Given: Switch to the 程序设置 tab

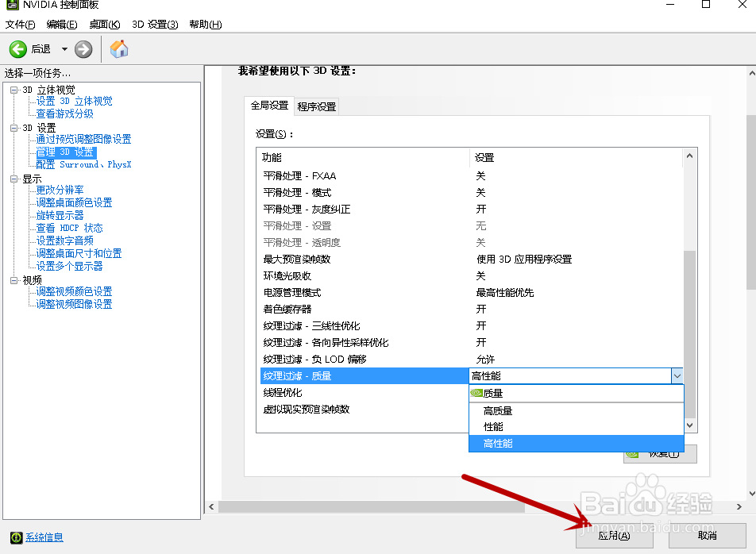Looking at the screenshot, I should [x=316, y=106].
